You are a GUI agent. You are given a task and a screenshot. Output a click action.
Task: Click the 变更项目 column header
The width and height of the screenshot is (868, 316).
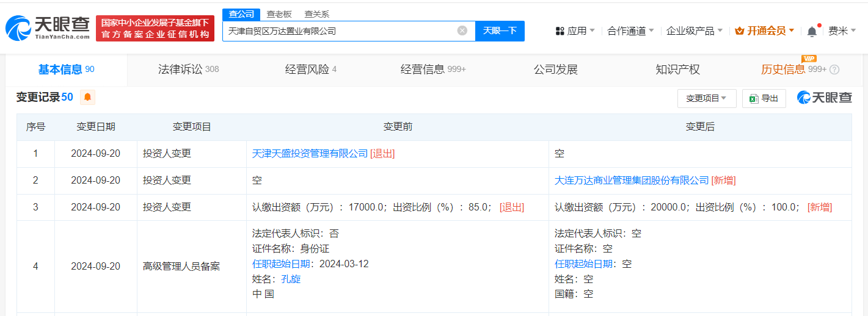[192, 127]
